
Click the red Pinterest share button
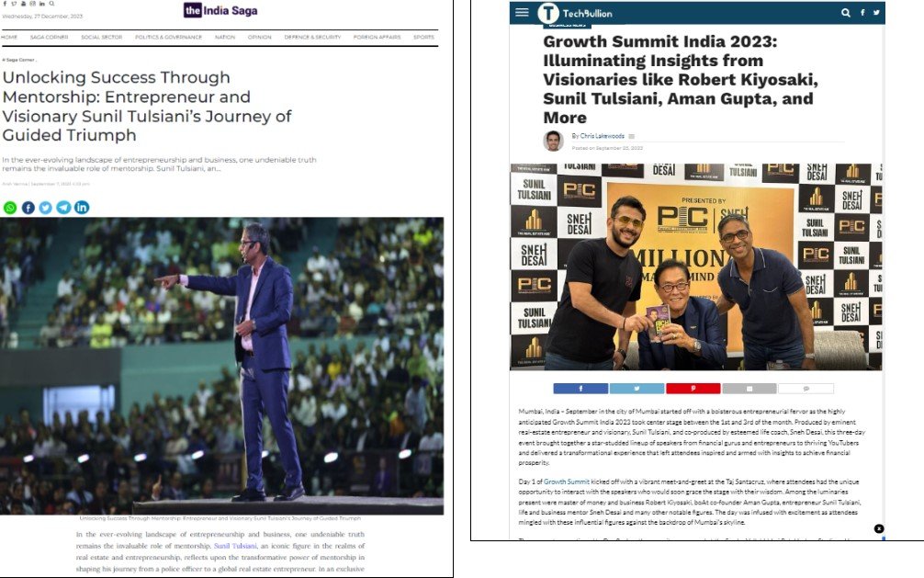[693, 389]
